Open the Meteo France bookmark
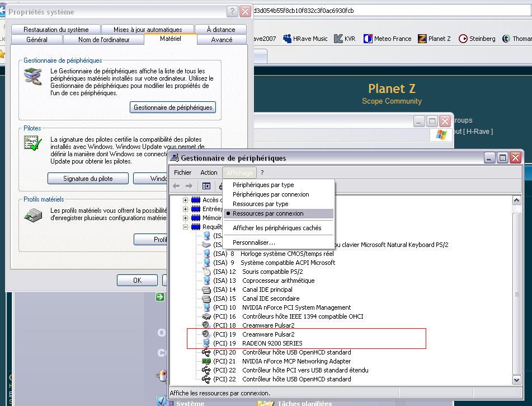Image resolution: width=532 pixels, height=406 pixels. coord(388,39)
